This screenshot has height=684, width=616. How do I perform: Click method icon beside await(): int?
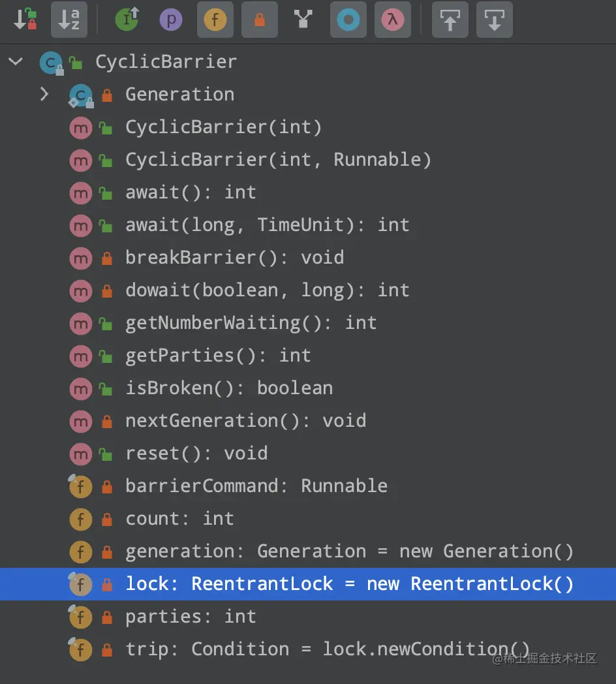tap(81, 193)
